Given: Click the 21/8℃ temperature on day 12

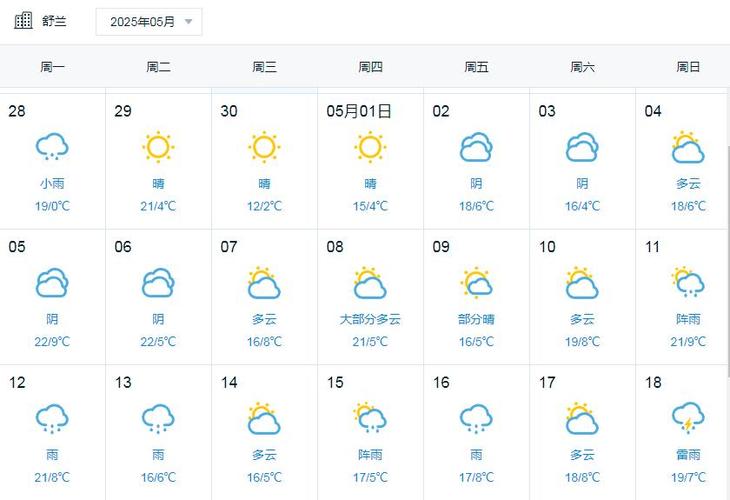Looking at the screenshot, I should click(x=52, y=477).
